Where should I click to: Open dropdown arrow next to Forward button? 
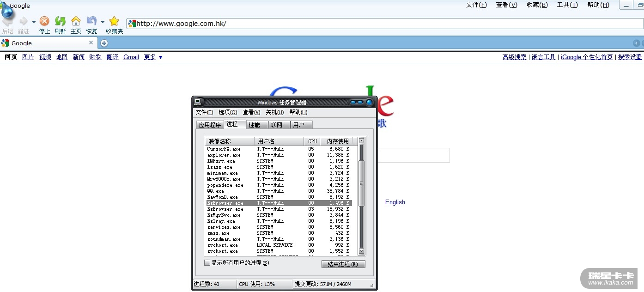click(x=34, y=22)
